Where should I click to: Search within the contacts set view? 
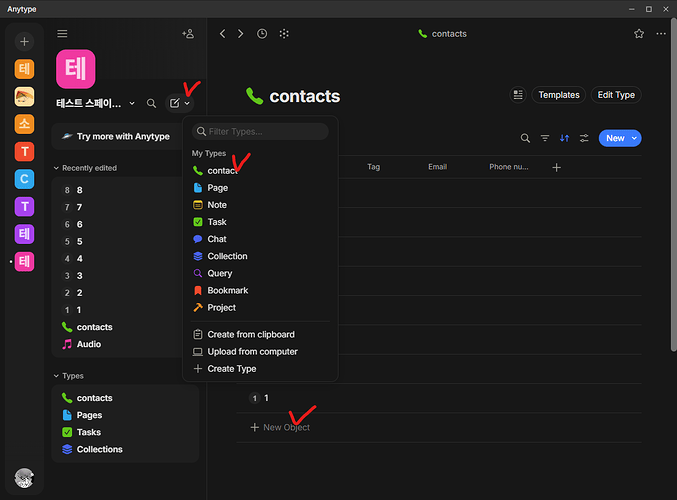[x=525, y=138]
